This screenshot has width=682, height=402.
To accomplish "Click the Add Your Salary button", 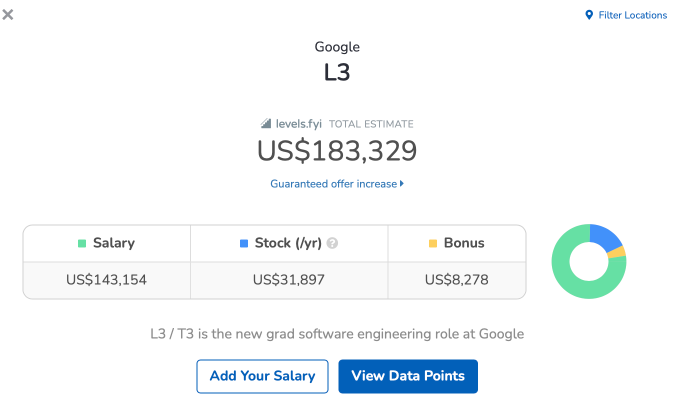I will 262,376.
